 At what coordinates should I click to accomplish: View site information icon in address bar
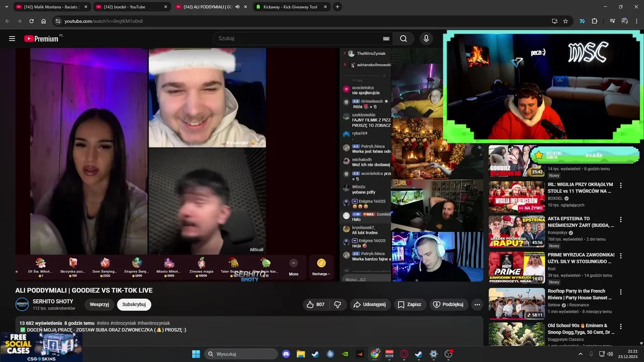click(x=58, y=21)
